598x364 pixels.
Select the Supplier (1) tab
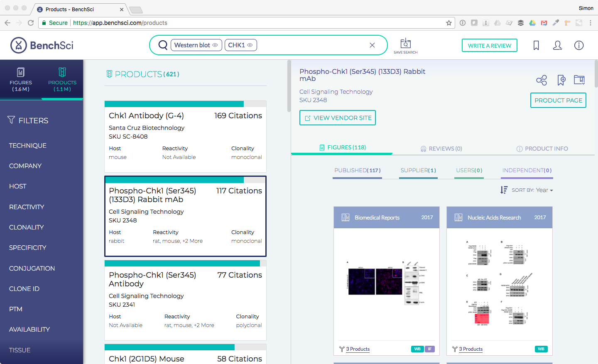pos(418,171)
